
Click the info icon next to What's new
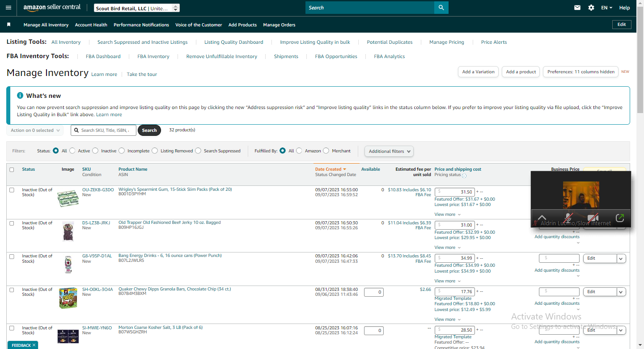click(20, 96)
